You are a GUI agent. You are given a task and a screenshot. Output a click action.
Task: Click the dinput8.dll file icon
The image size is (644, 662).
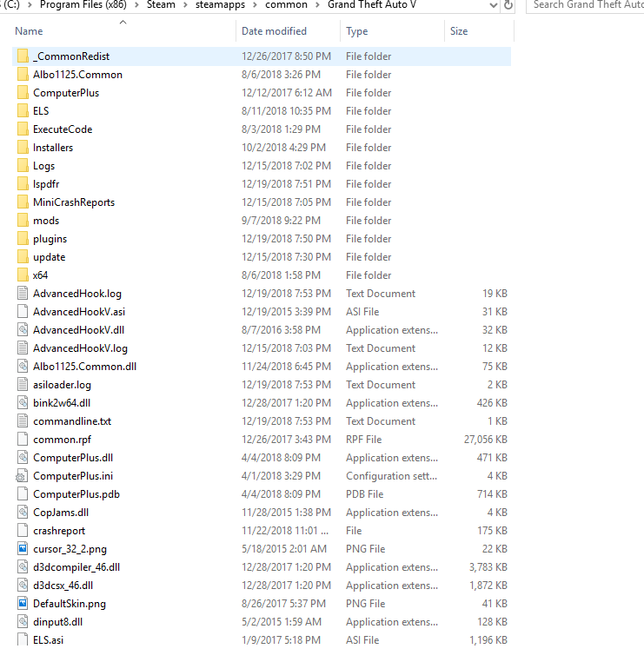pyautogui.click(x=23, y=622)
